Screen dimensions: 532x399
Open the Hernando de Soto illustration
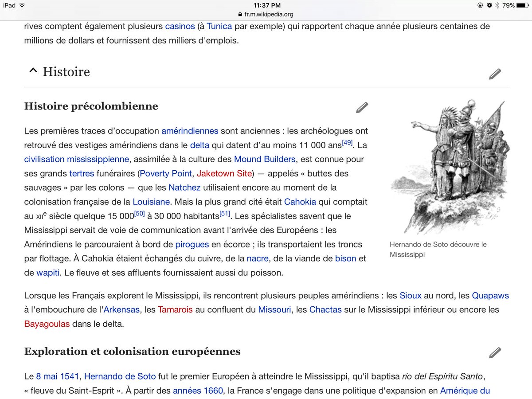[450, 166]
